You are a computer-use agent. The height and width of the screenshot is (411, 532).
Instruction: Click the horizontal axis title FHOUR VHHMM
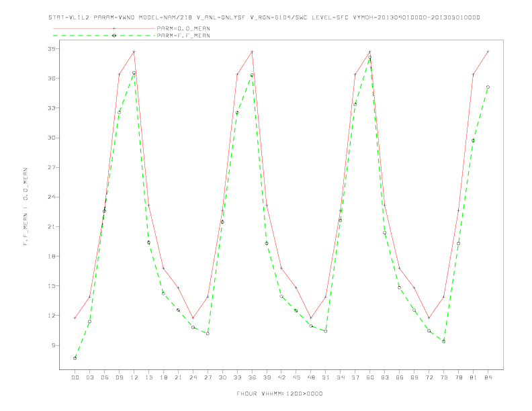279,394
